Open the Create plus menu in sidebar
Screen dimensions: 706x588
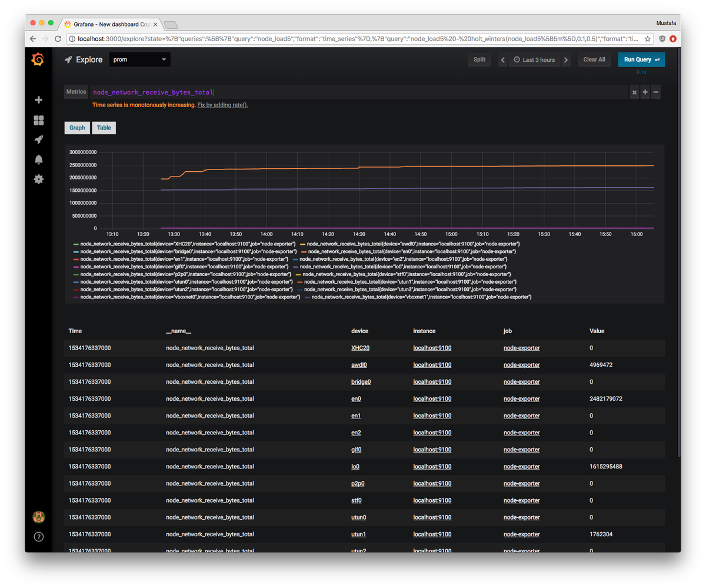coord(39,100)
